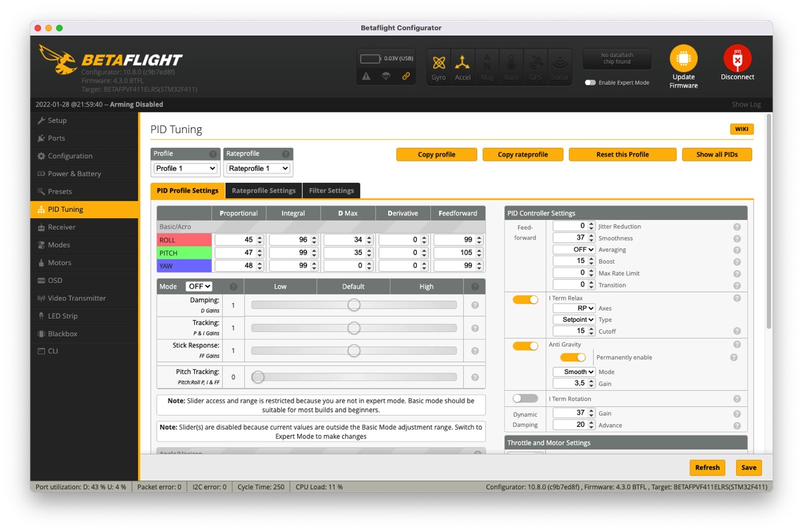This screenshot has width=803, height=532.
Task: Toggle Anti Gravity switch
Action: point(525,346)
